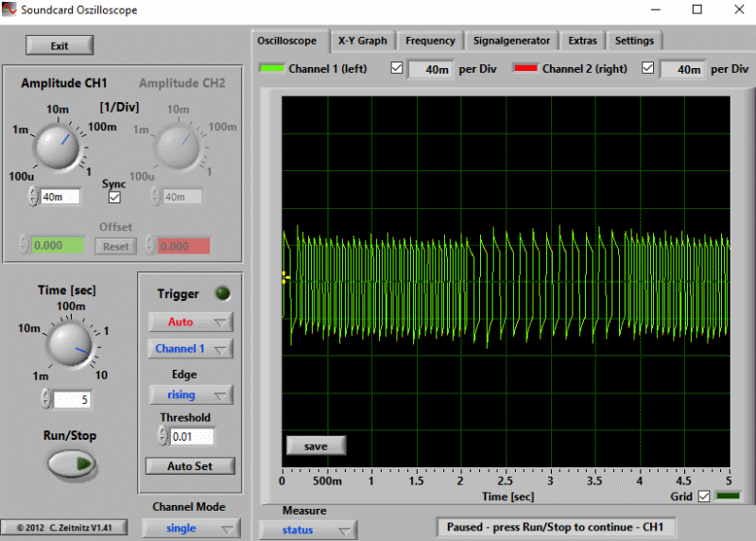Open the Frequency tab
This screenshot has width=756, height=541.
pos(430,41)
